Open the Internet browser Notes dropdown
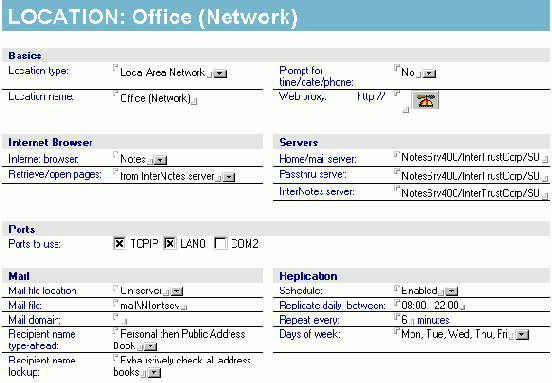 [161, 160]
